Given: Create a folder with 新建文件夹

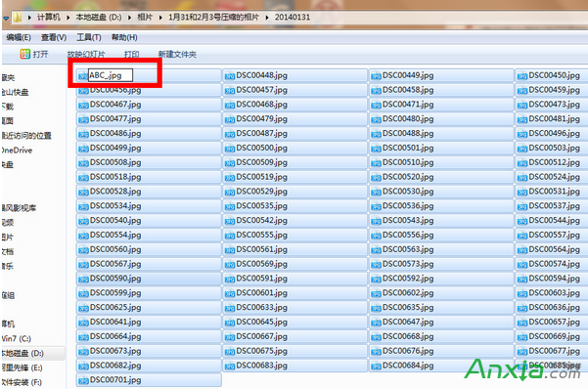Looking at the screenshot, I should (x=177, y=55).
